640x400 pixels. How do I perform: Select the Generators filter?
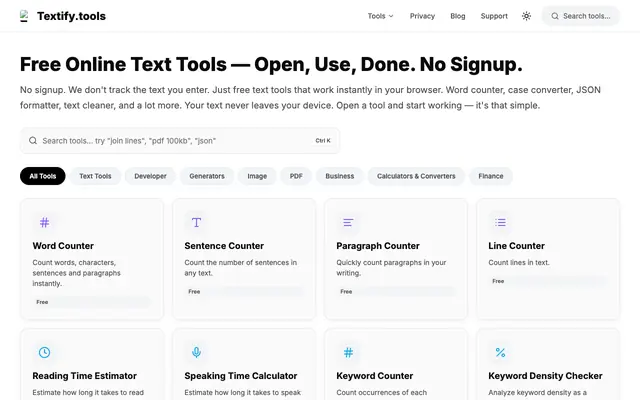tap(207, 176)
